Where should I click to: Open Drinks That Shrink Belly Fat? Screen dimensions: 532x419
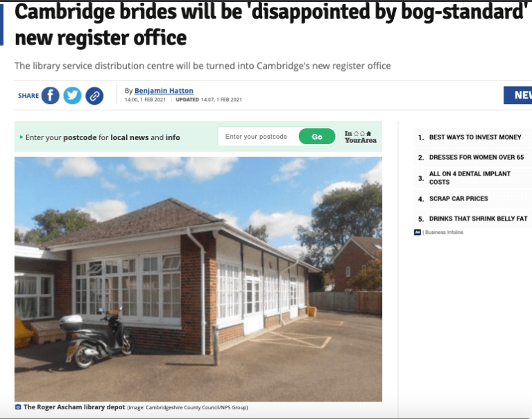(478, 219)
